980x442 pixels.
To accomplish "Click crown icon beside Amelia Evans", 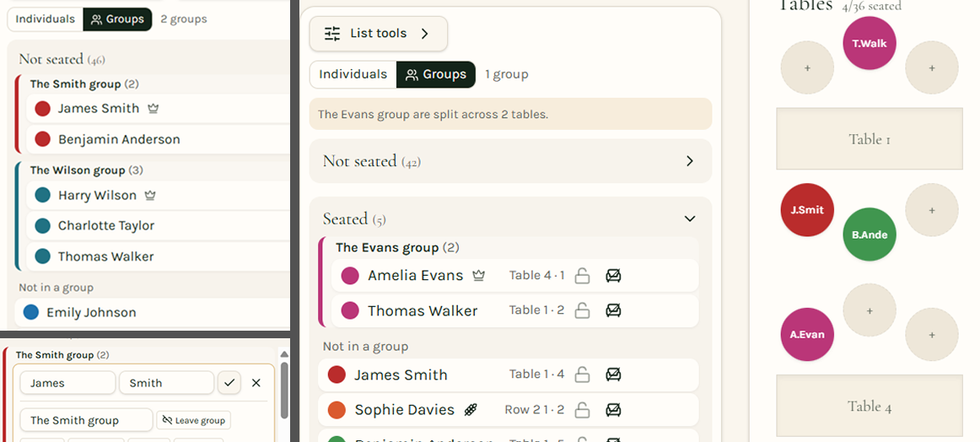I will pyautogui.click(x=479, y=276).
